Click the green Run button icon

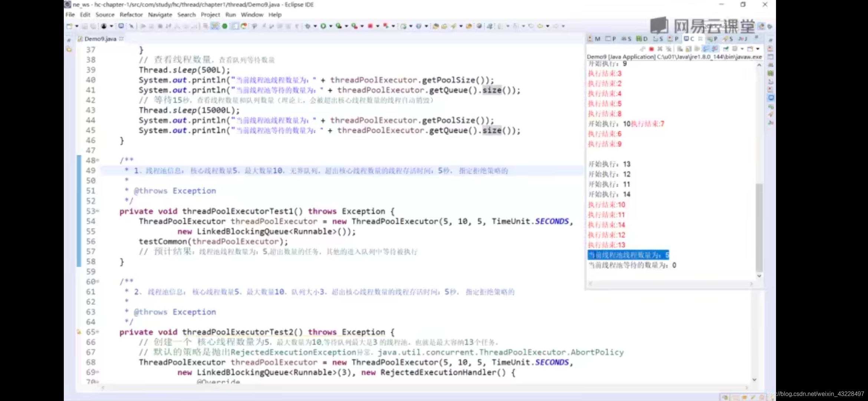click(x=323, y=26)
